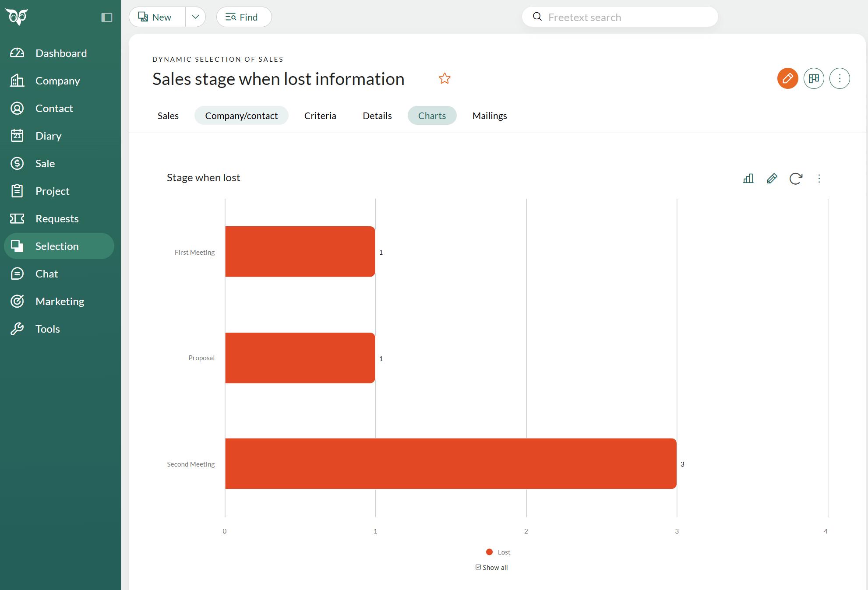Mark selection as favorite star
Viewport: 868px width, 590px height.
(445, 79)
